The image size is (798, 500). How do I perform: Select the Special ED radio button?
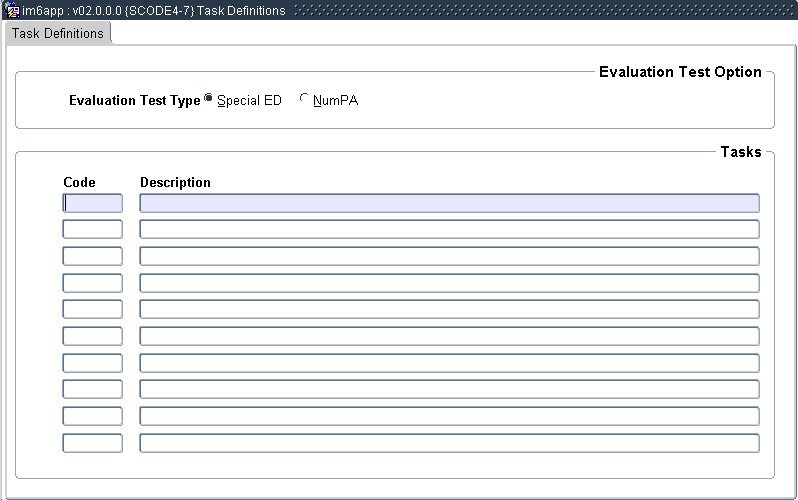tap(208, 98)
